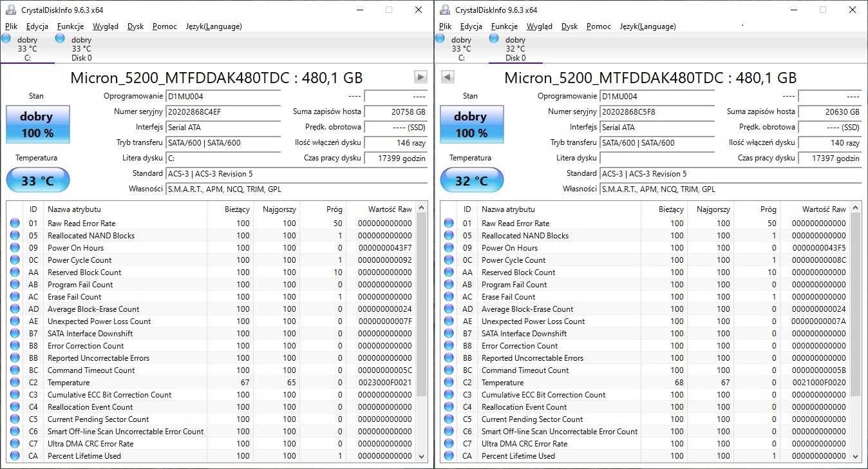Click Smart Off-line Scan Uncorrectable row, left window
This screenshot has width=868, height=469.
211,431
